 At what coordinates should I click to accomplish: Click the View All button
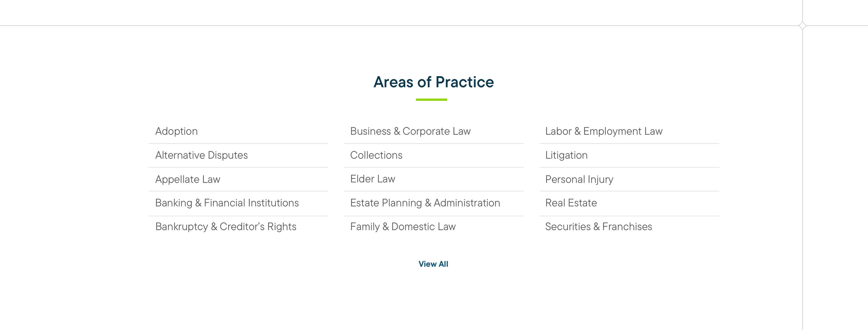pyautogui.click(x=433, y=264)
